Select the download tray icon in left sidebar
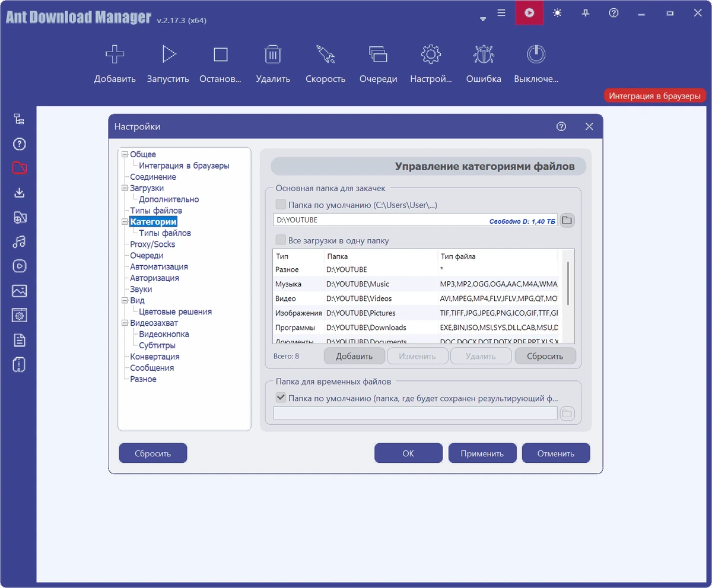This screenshot has width=712, height=588. (x=19, y=193)
